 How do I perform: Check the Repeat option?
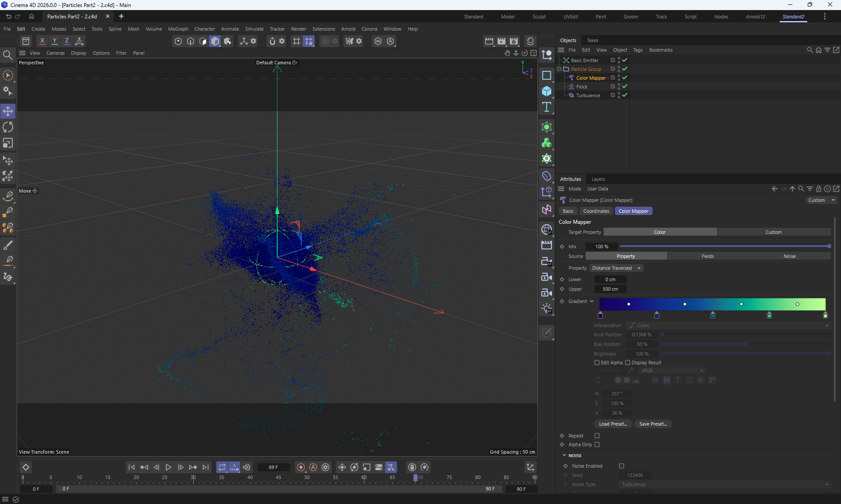(597, 436)
